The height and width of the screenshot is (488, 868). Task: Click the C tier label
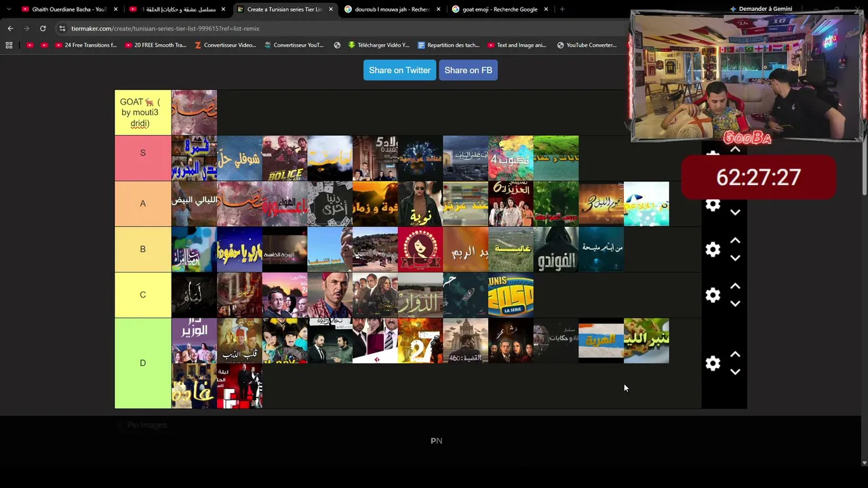pos(142,295)
